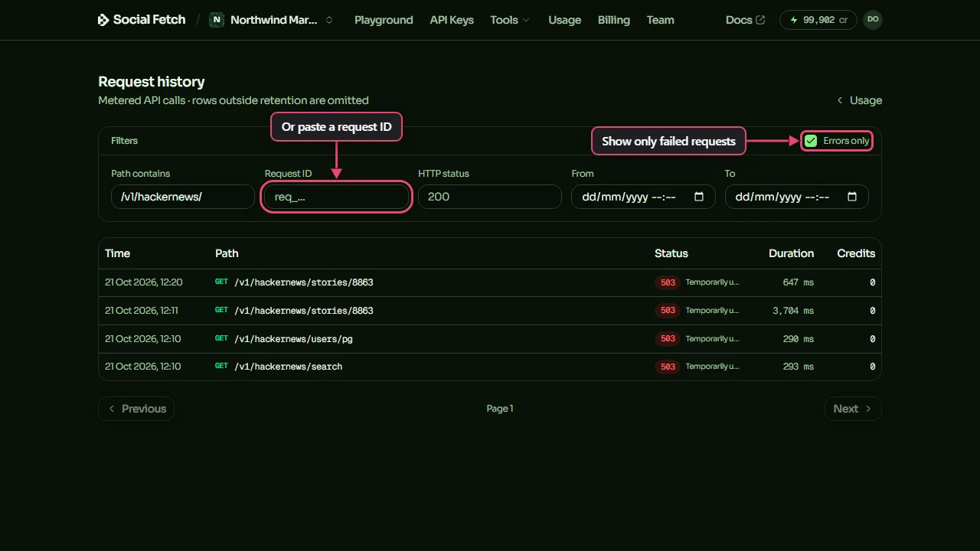Click the Time column header
This screenshot has width=980, height=551.
[x=117, y=253]
